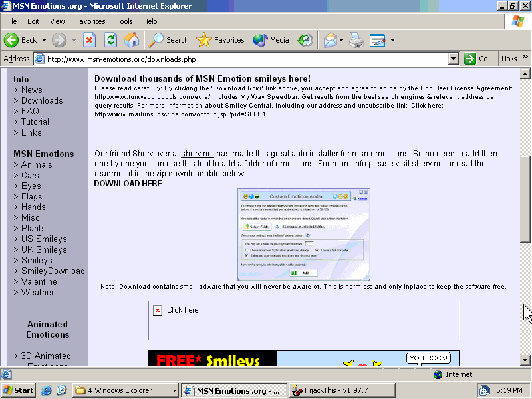Click the Internet zone globe icon

point(438,374)
